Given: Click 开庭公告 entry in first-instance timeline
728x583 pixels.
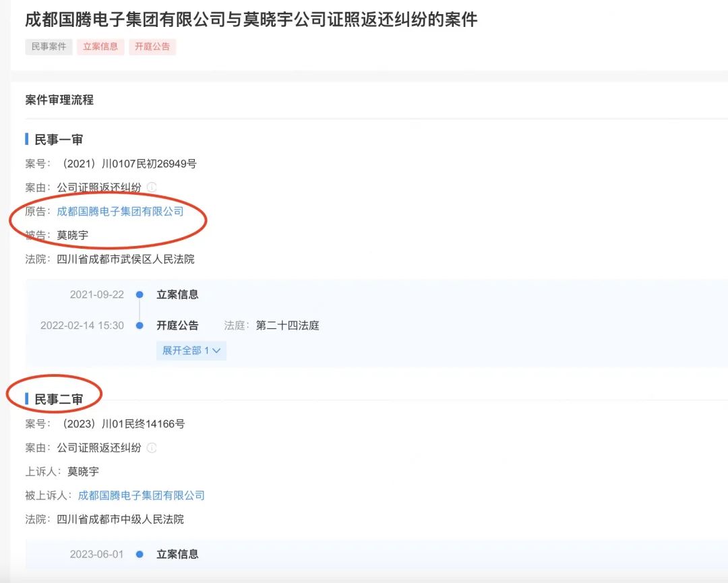Looking at the screenshot, I should (x=177, y=326).
